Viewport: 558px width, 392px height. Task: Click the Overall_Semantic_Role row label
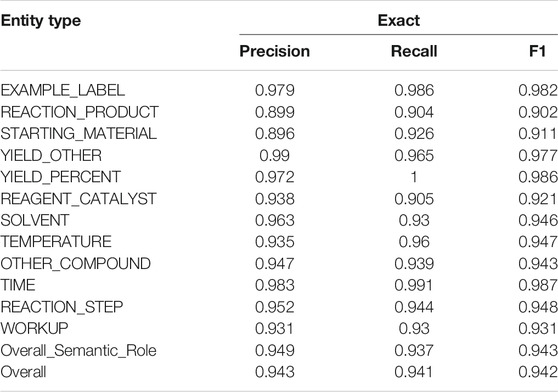point(79,350)
